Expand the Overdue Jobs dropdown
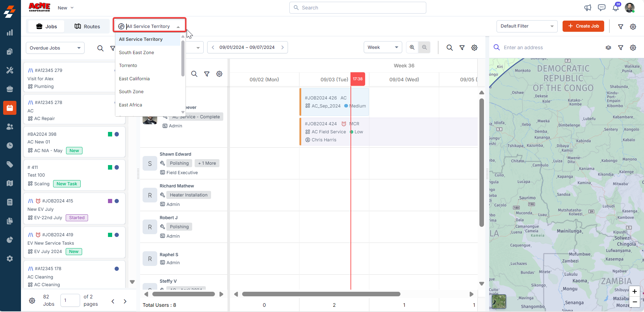Image resolution: width=644 pixels, height=312 pixels. coord(55,48)
